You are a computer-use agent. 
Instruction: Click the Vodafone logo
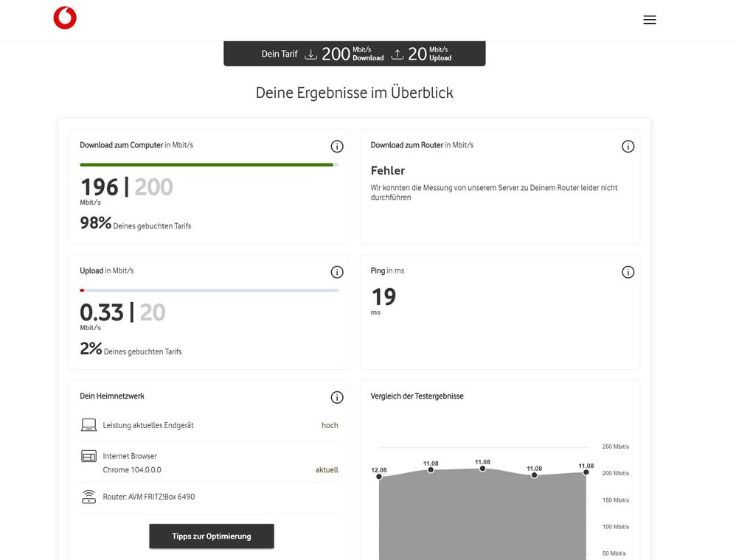65,18
